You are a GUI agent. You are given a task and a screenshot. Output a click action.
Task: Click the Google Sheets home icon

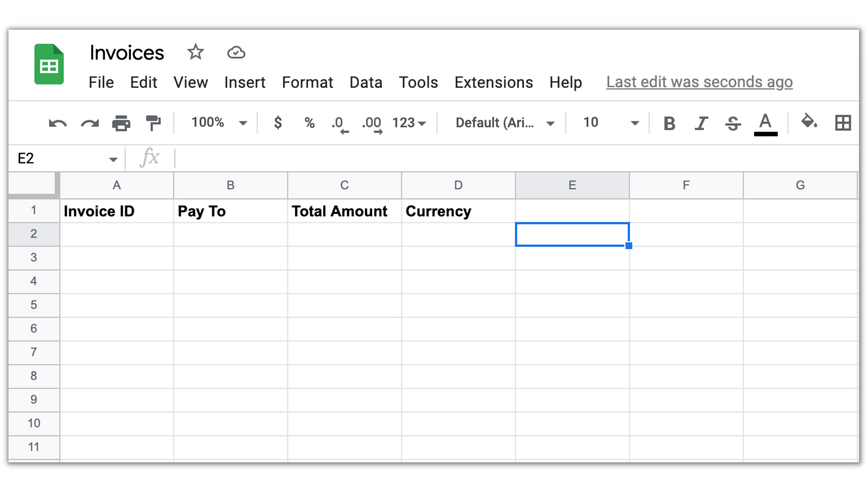(x=49, y=64)
